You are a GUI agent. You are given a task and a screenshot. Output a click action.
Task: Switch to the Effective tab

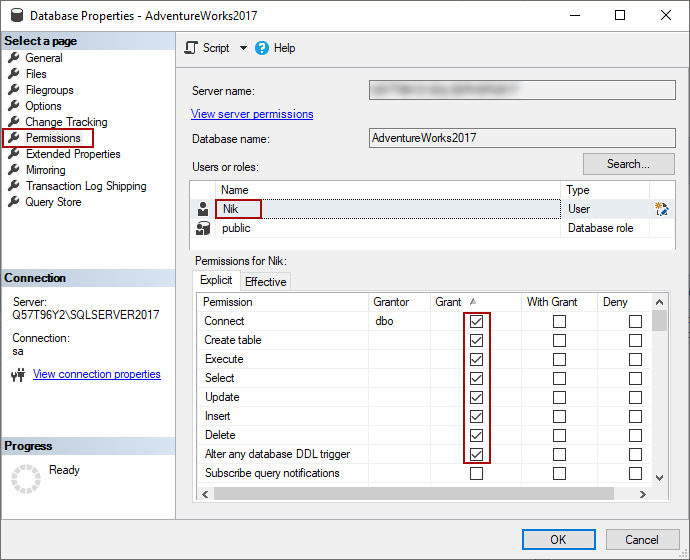point(266,282)
